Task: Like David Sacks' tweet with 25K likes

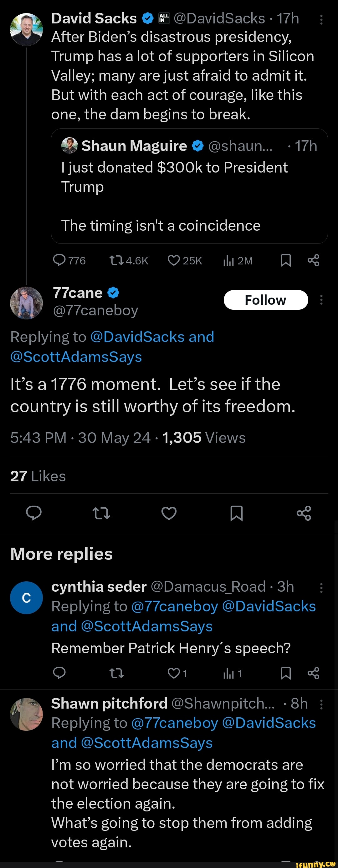Action: 174,260
